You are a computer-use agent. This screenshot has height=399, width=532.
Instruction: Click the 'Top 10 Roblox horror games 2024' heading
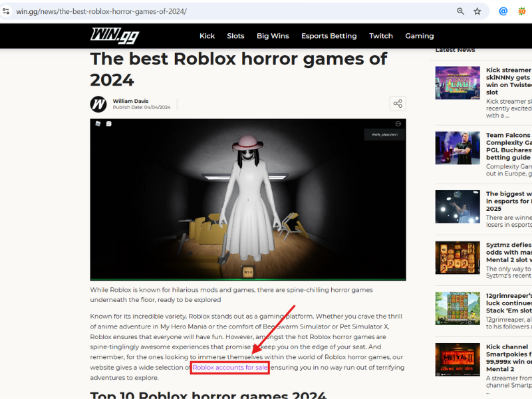pyautogui.click(x=208, y=395)
